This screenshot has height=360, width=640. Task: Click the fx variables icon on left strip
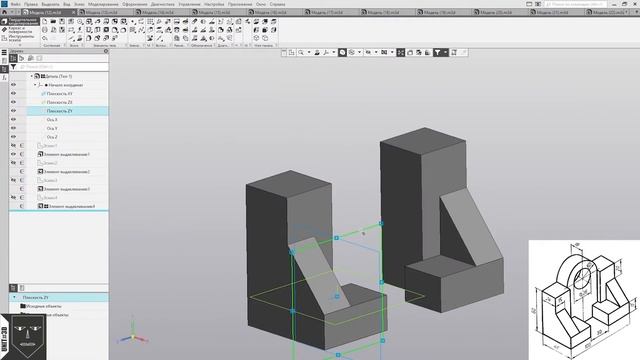coord(4,78)
